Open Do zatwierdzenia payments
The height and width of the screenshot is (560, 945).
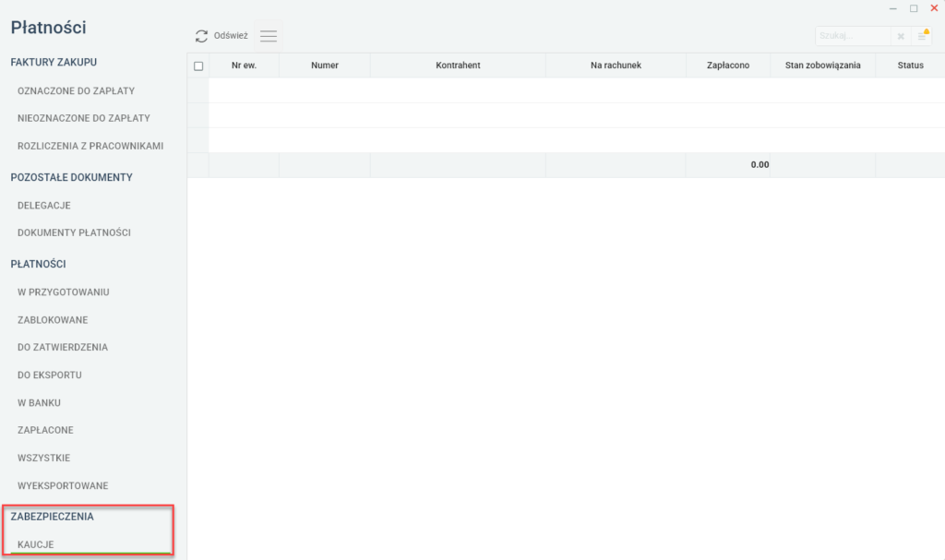[x=63, y=347]
